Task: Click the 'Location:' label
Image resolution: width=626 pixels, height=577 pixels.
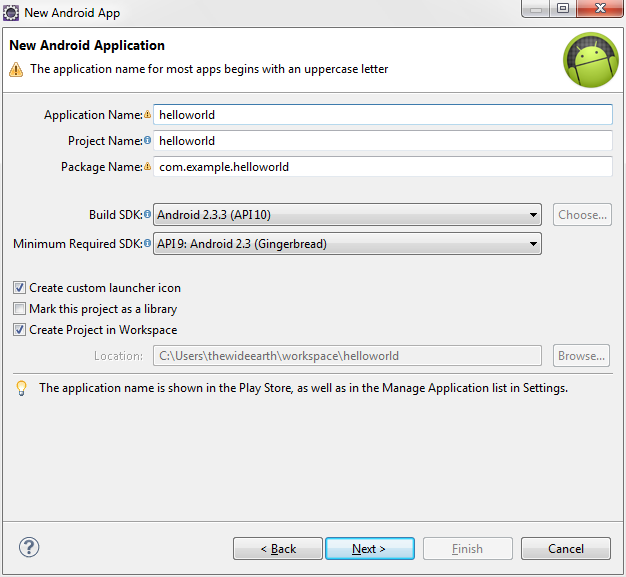Action: point(118,356)
